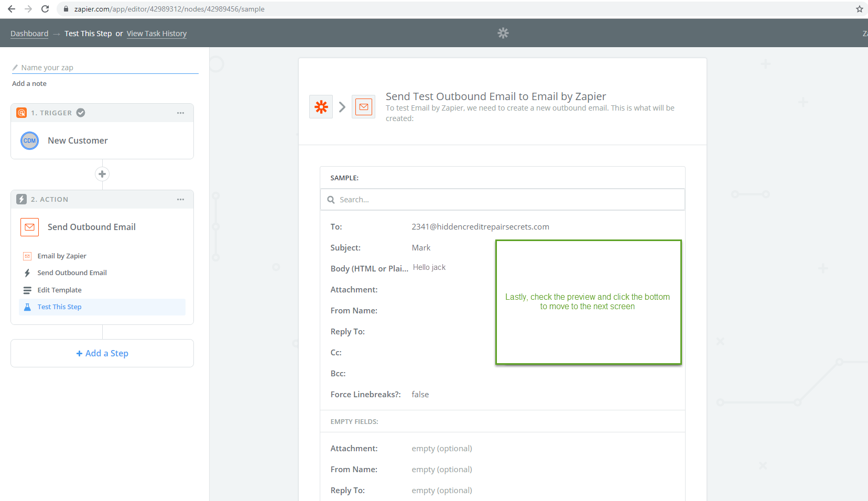Click the Bcc: label in sample
The height and width of the screenshot is (501, 868).
point(338,374)
